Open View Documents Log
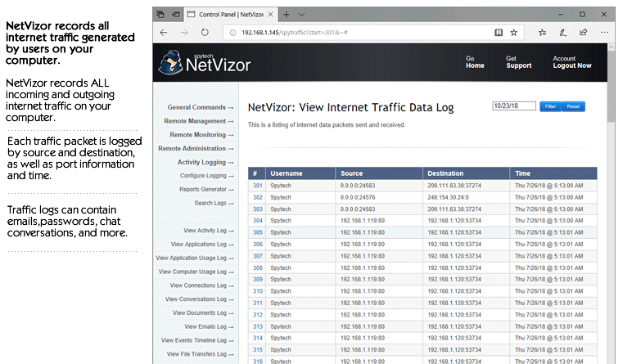The image size is (623, 364). click(x=203, y=312)
